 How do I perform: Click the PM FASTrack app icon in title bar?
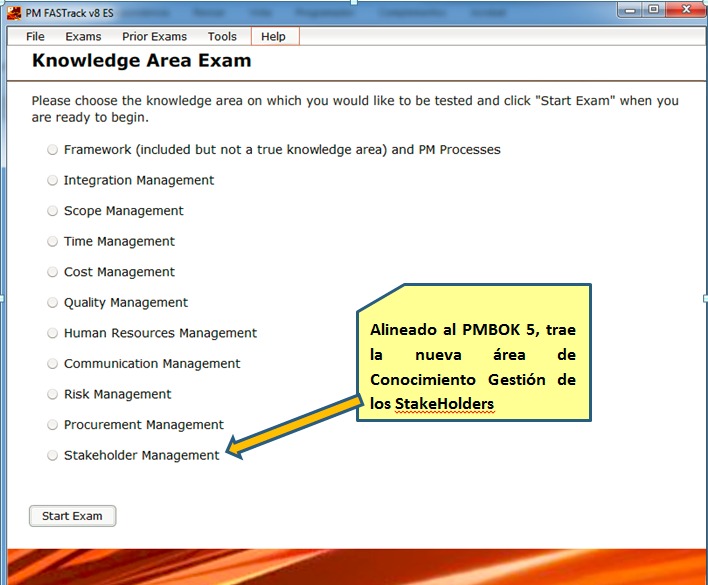tap(14, 13)
